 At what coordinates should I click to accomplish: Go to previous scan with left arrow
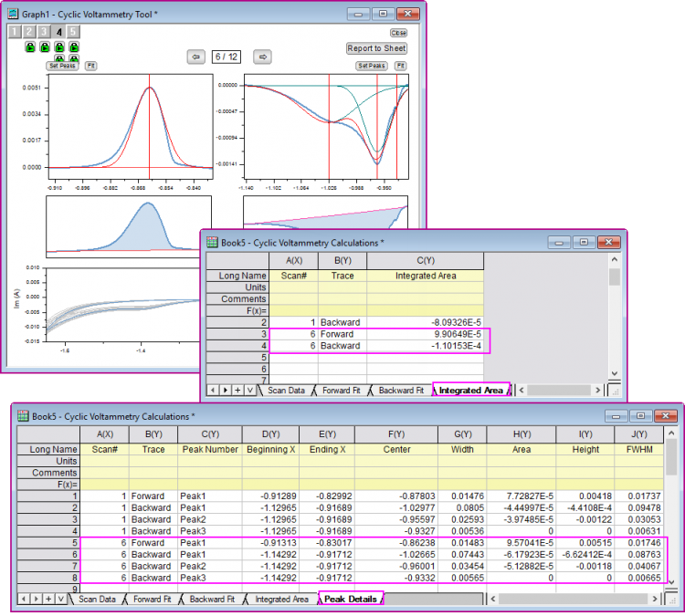(196, 57)
